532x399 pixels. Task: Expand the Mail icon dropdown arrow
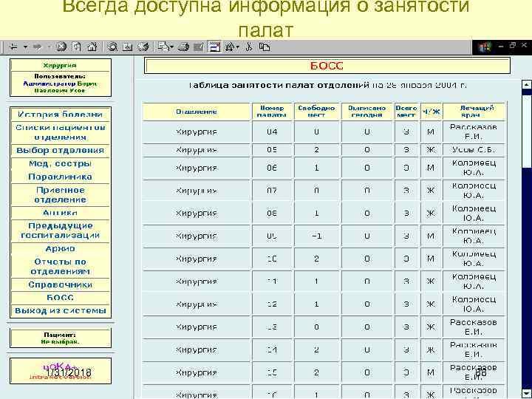click(172, 47)
